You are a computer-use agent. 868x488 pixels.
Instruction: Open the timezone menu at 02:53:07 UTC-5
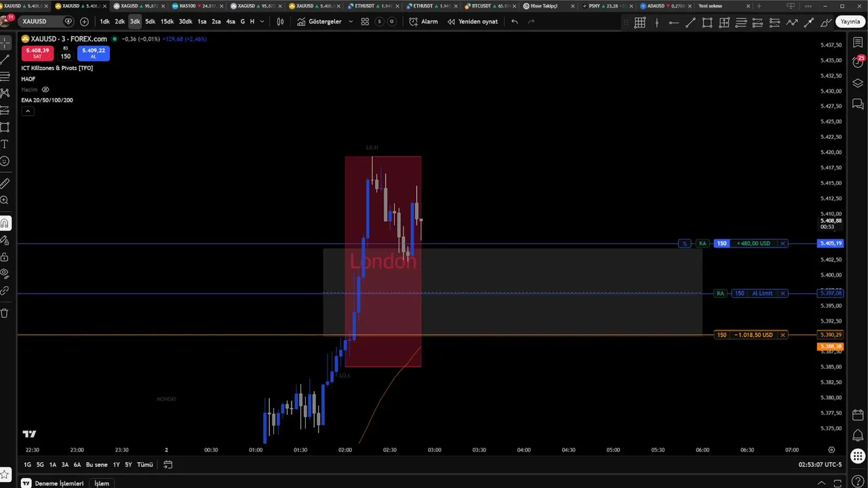(x=820, y=465)
